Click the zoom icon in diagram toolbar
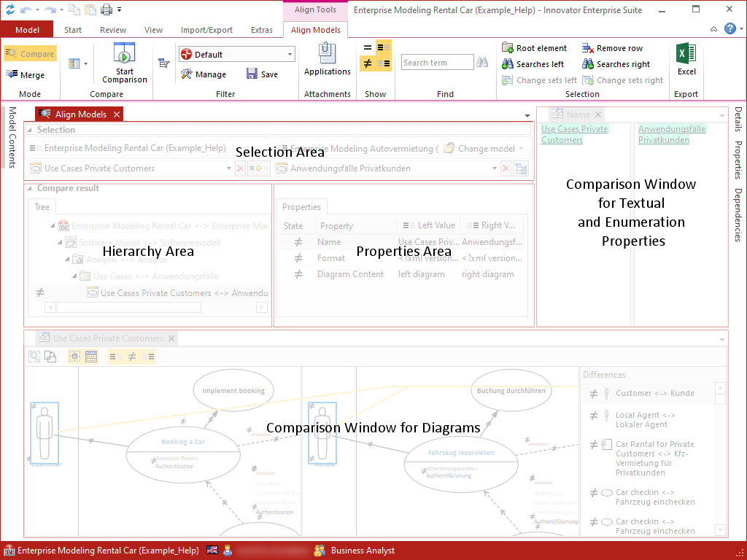The width and height of the screenshot is (747, 560). (x=34, y=356)
